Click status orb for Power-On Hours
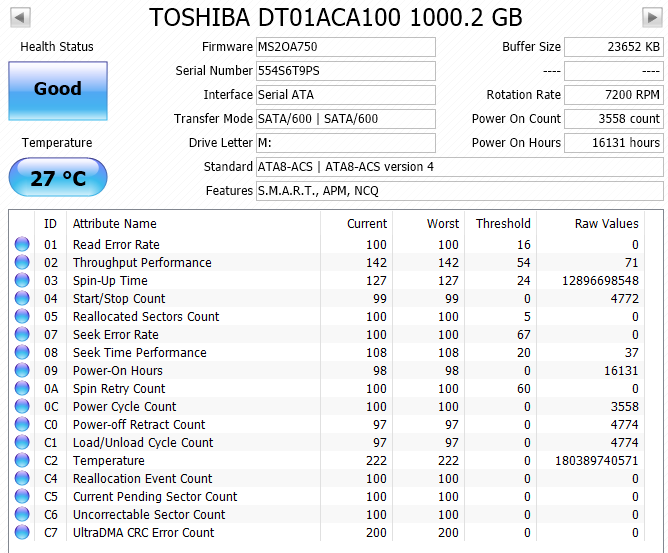Image resolution: width=668 pixels, height=553 pixels. click(22, 370)
